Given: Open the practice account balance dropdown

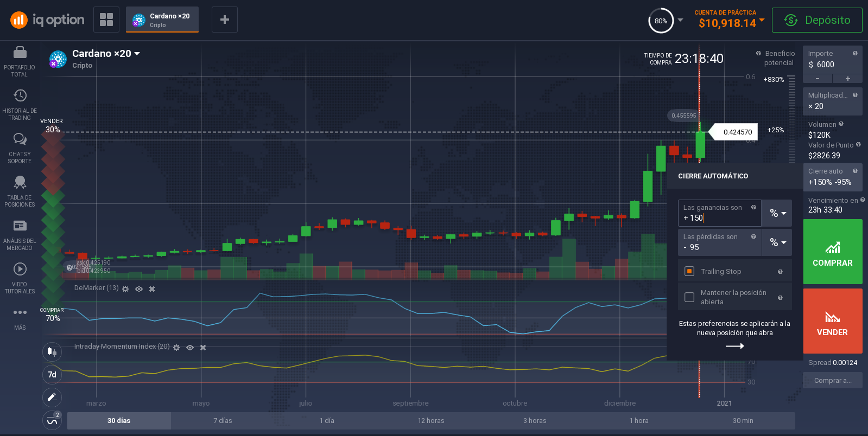Looking at the screenshot, I should coord(762,20).
